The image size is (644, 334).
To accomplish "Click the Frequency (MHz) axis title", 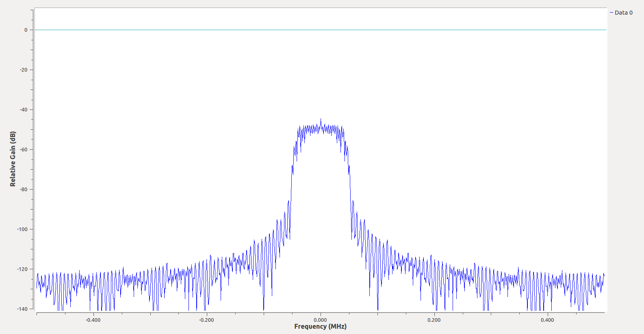I will tap(320, 326).
